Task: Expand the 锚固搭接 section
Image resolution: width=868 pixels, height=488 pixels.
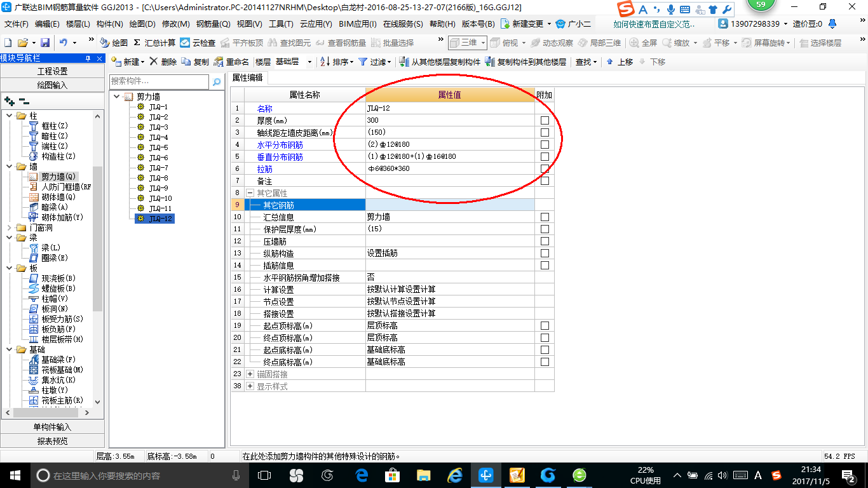Action: coord(250,374)
